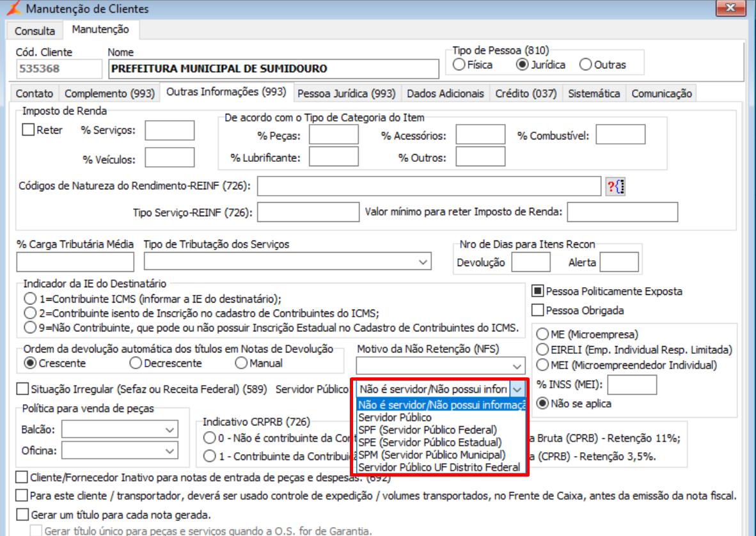Choose Crescente return order
The height and width of the screenshot is (536, 756).
[30, 363]
